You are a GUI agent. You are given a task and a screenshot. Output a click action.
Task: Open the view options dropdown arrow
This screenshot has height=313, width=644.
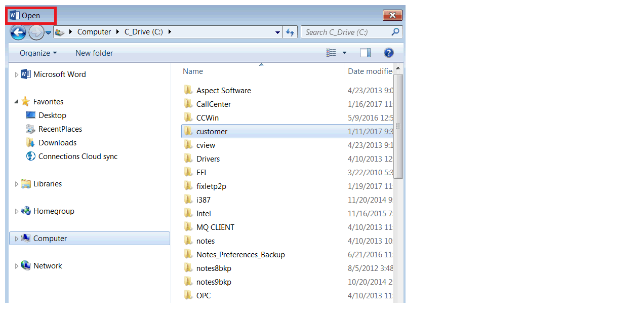345,53
